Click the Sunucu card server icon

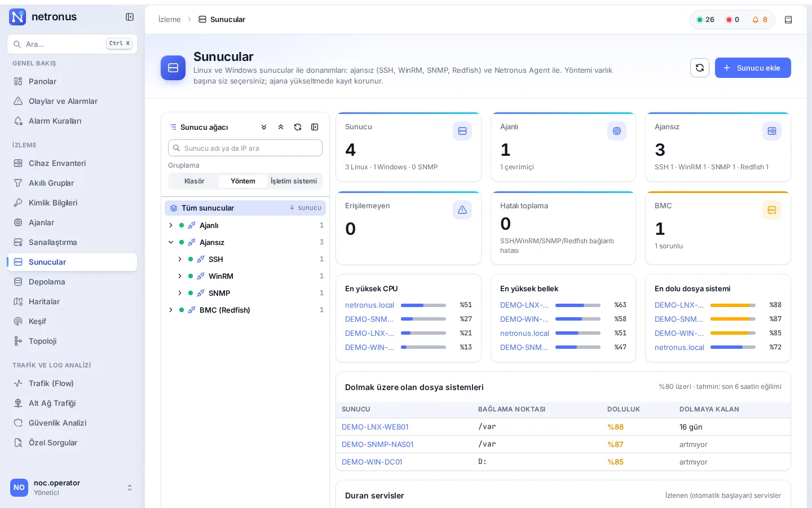(462, 131)
